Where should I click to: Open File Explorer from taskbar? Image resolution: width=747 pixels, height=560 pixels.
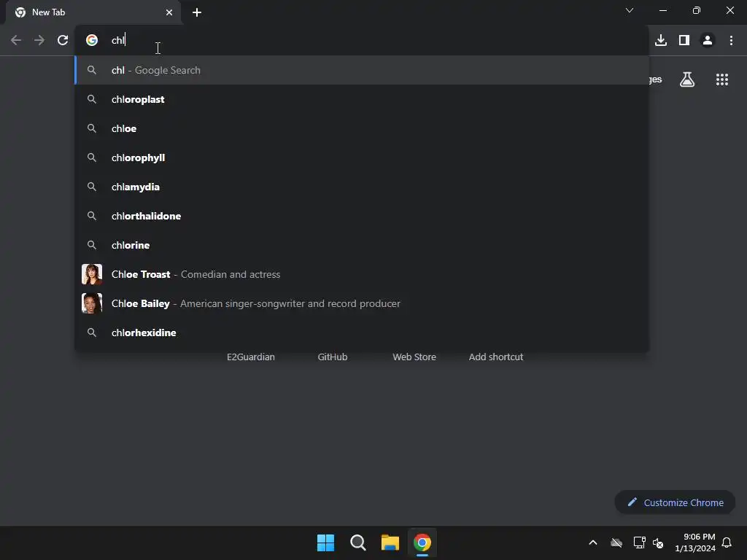pyautogui.click(x=390, y=542)
